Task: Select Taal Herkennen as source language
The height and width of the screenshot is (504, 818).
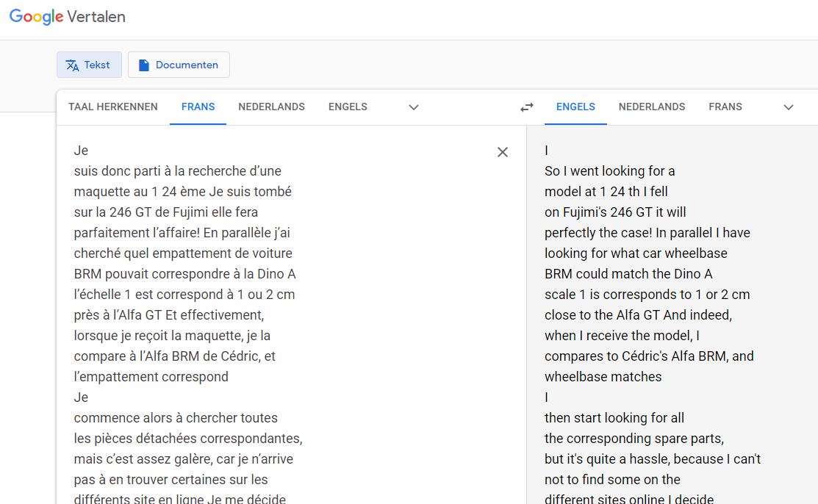Action: coord(113,107)
